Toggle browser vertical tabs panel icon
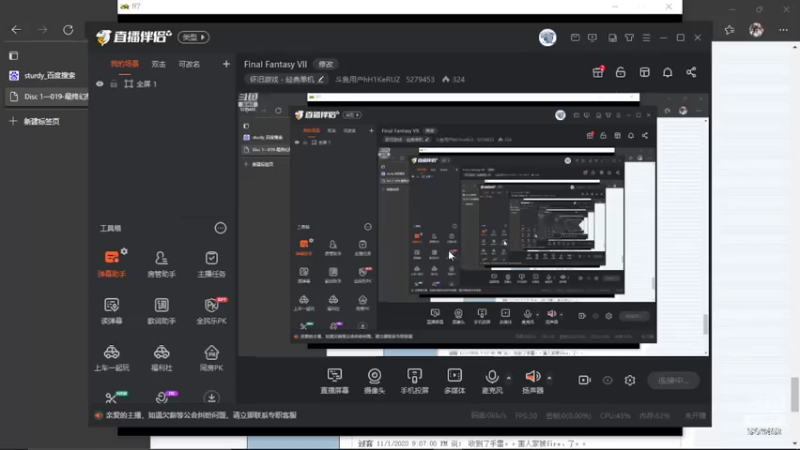The image size is (800, 450). pyautogui.click(x=14, y=55)
